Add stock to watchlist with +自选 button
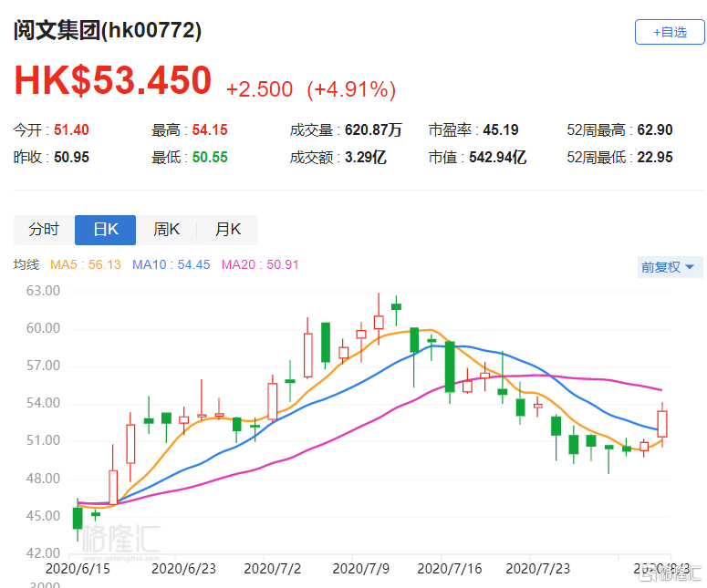The width and height of the screenshot is (707, 588). [670, 32]
